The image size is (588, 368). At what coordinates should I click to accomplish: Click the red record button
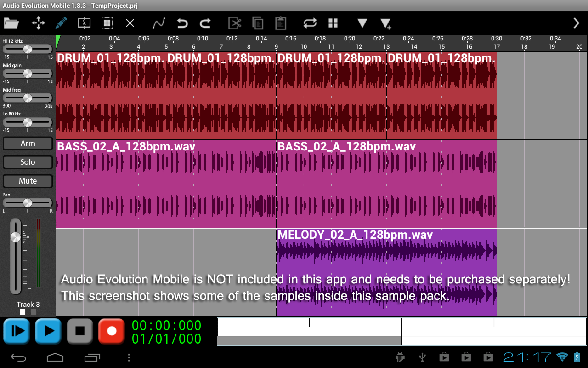click(x=112, y=331)
